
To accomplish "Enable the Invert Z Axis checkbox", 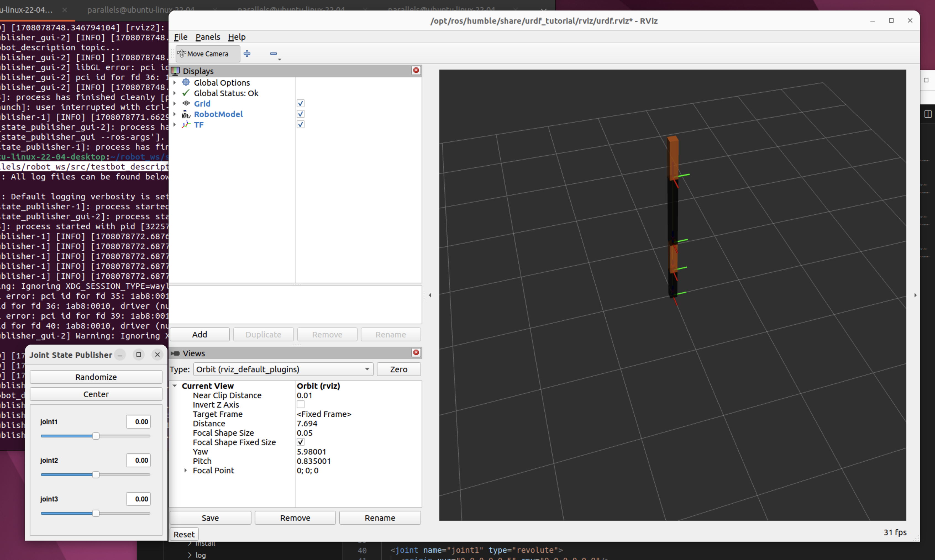I will (300, 405).
